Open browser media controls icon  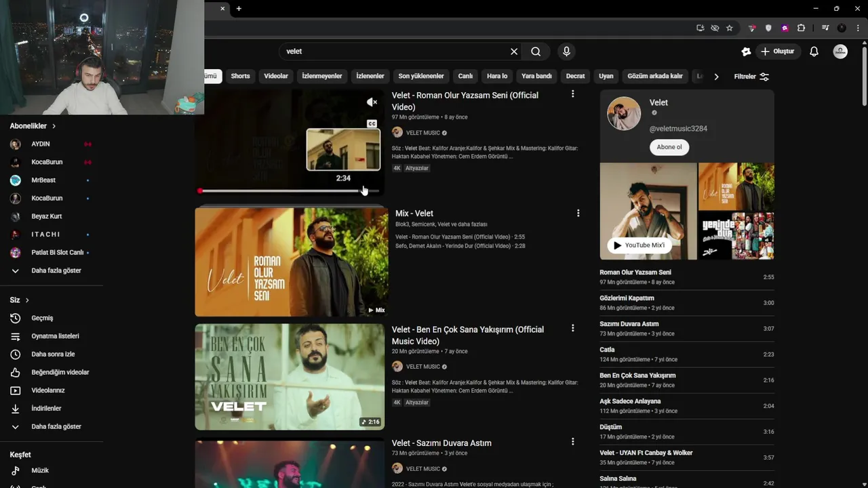tap(825, 28)
